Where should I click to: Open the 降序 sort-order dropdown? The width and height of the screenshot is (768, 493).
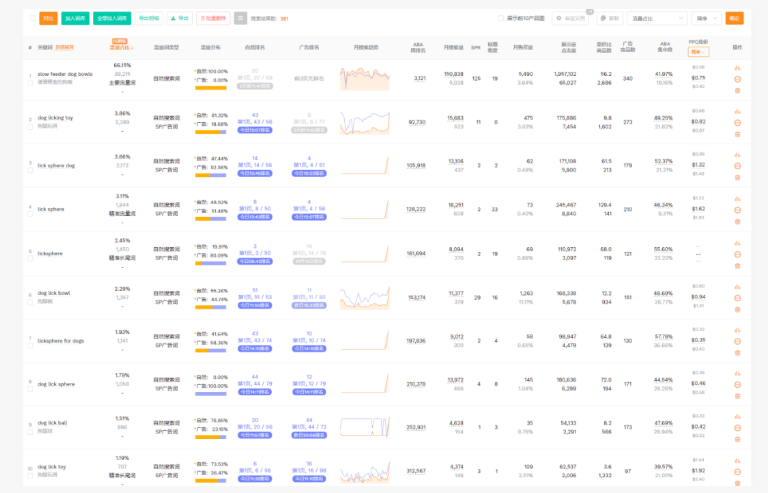[706, 18]
